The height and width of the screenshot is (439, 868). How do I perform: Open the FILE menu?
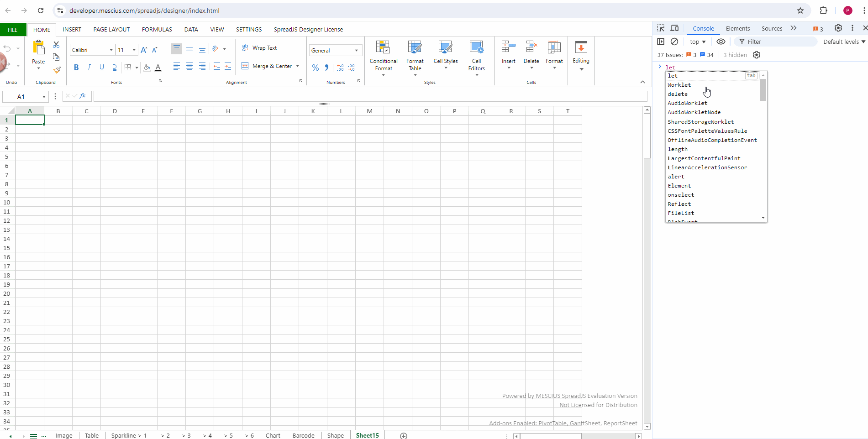click(13, 30)
